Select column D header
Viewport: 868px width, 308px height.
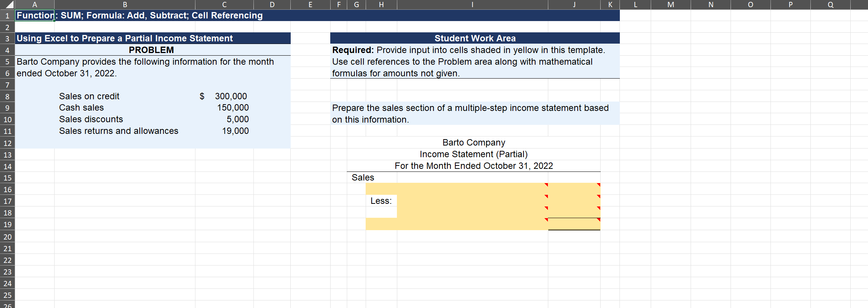[272, 5]
